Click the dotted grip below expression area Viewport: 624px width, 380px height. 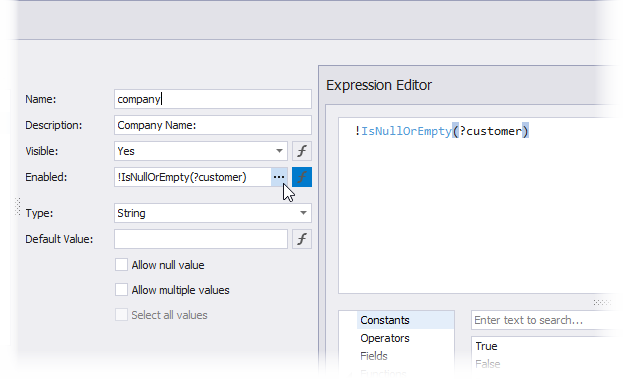coord(602,303)
